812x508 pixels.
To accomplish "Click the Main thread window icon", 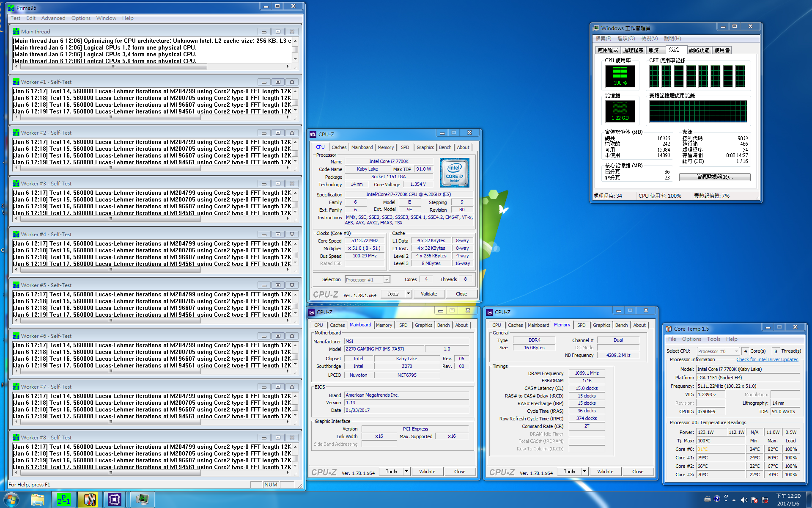I will (16, 32).
